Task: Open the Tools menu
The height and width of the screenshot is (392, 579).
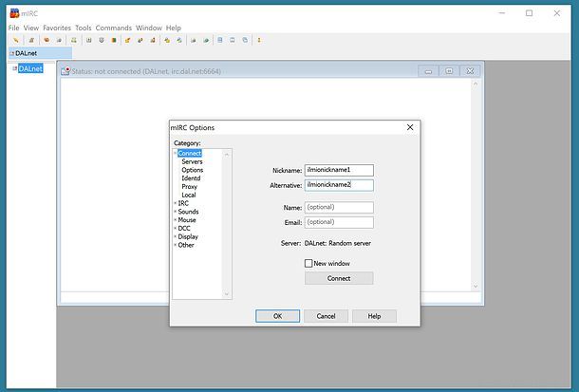Action: click(84, 28)
